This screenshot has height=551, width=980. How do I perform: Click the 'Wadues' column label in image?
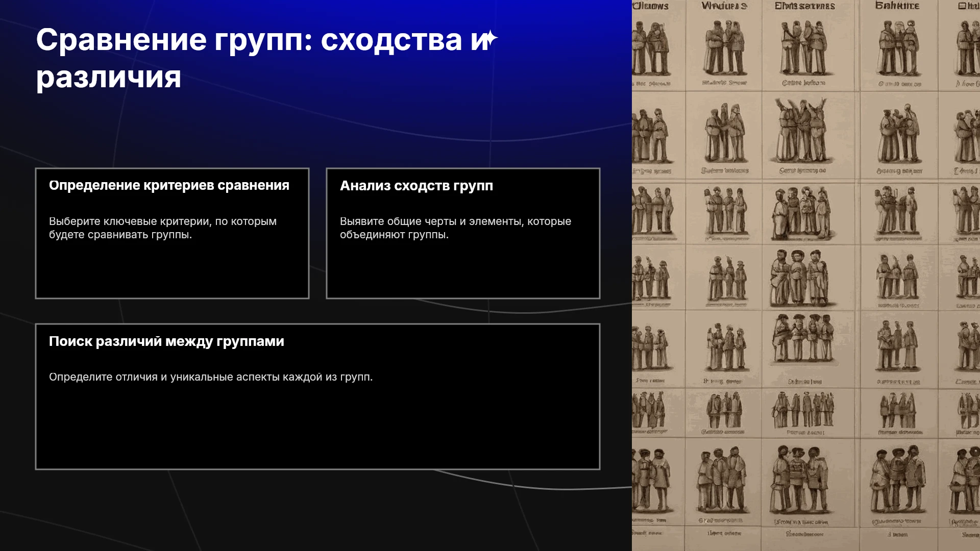[x=724, y=6]
